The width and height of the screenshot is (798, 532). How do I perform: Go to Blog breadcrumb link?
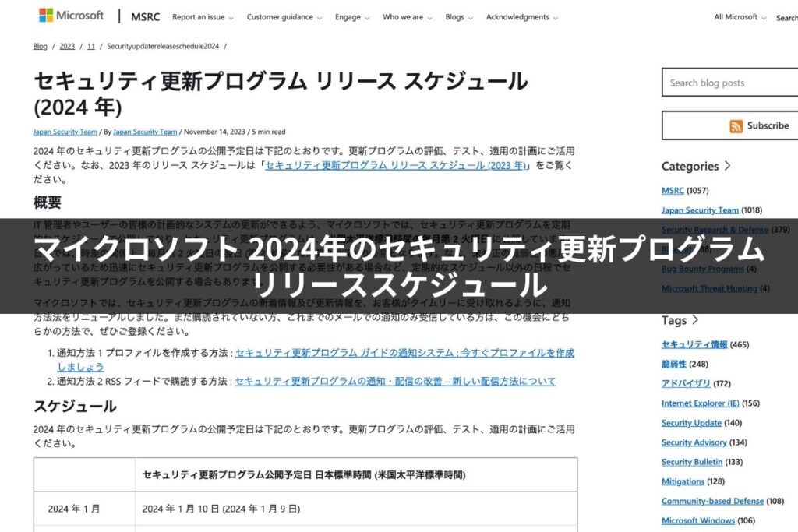(x=41, y=46)
